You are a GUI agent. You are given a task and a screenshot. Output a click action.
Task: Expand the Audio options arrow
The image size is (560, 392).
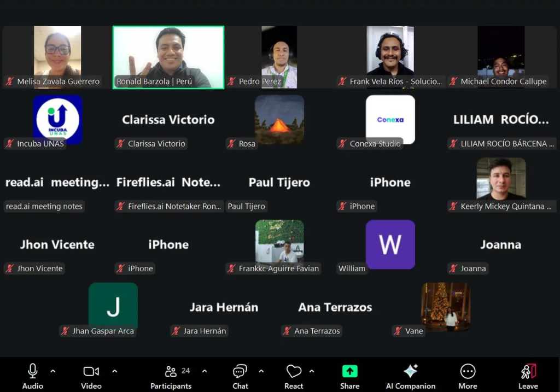pos(53,371)
